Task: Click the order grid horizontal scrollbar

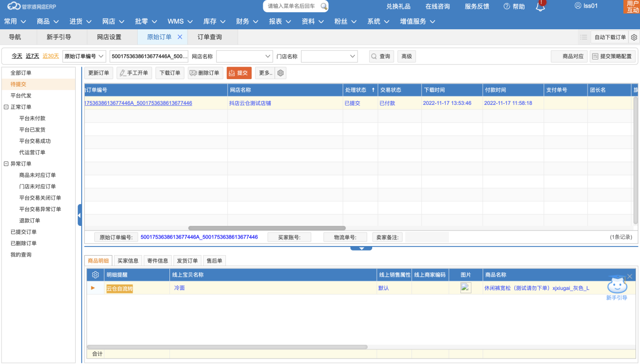Action: click(x=267, y=228)
